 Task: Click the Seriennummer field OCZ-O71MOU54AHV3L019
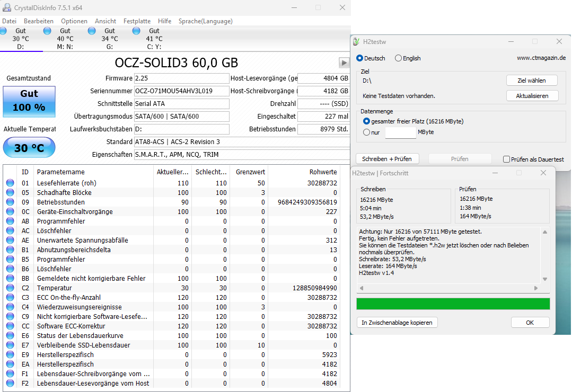[x=182, y=91]
